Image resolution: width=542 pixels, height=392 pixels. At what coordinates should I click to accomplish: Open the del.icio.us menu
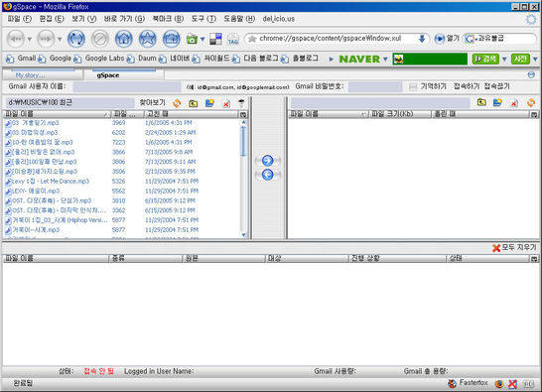pyautogui.click(x=279, y=19)
